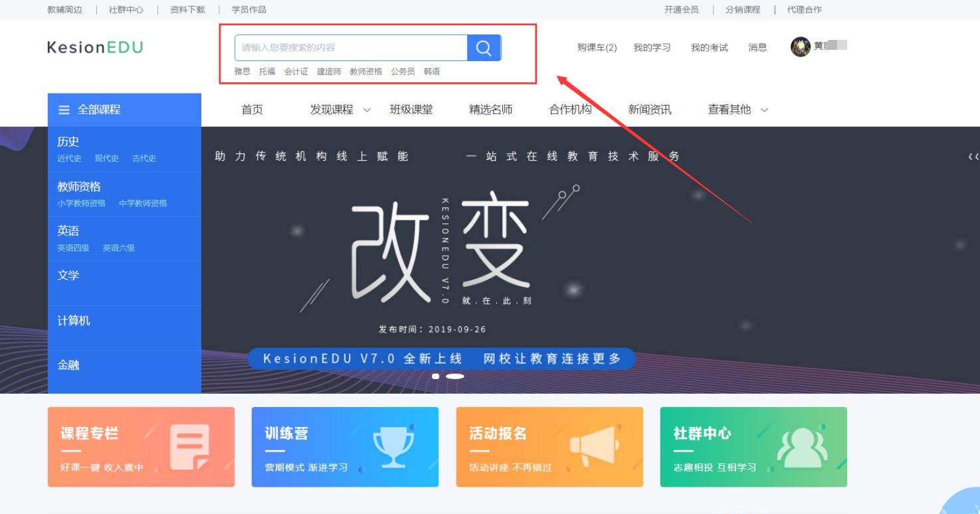Click the banner carousel arrow at right edge

(973, 157)
